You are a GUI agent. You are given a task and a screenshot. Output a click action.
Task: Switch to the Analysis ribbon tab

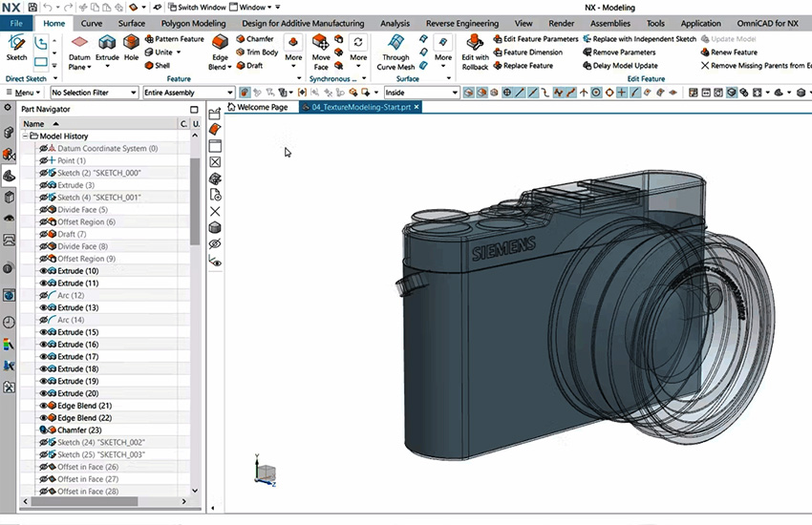(395, 23)
